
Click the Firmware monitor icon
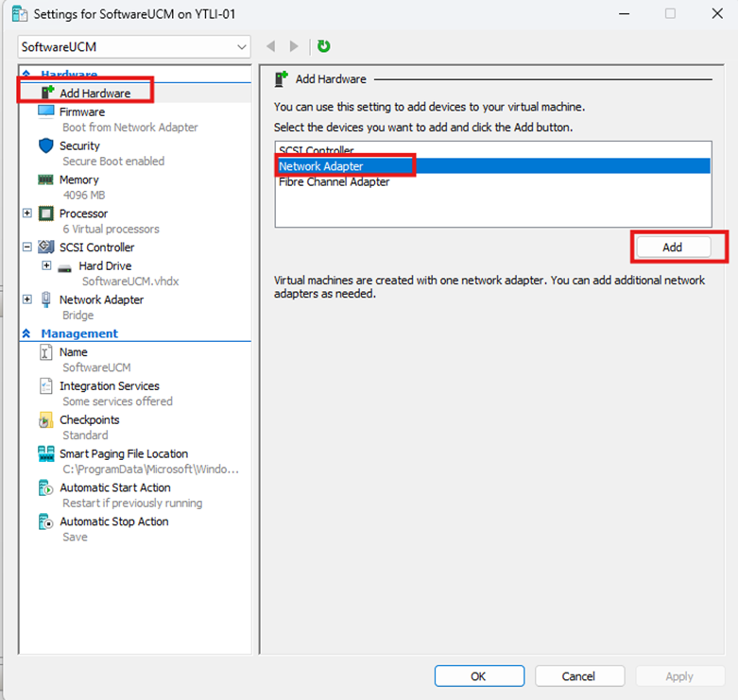coord(45,111)
